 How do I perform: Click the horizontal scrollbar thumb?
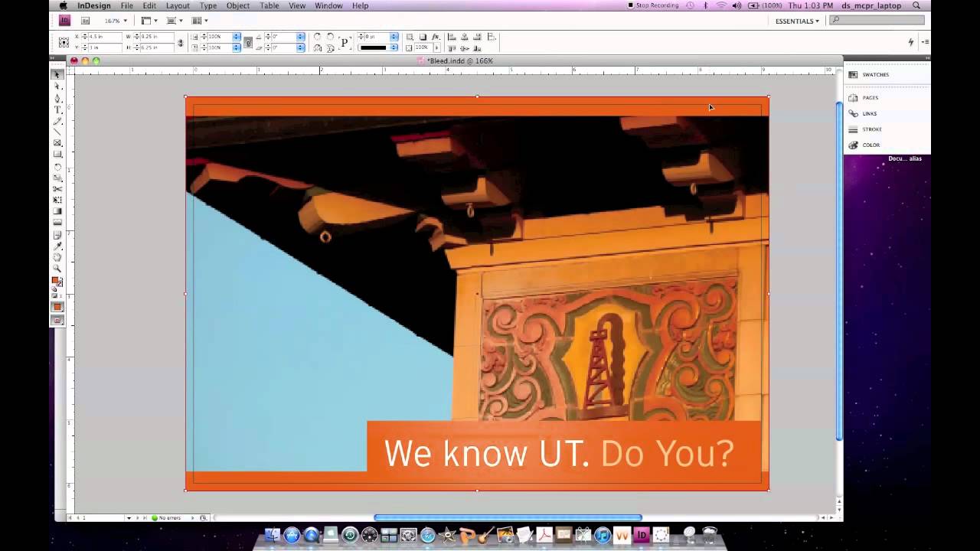click(x=508, y=518)
